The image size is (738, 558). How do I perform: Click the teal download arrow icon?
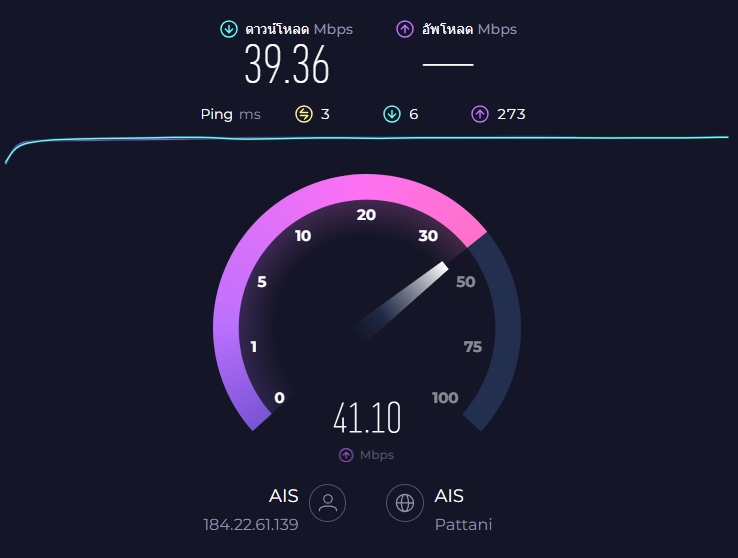pos(229,29)
